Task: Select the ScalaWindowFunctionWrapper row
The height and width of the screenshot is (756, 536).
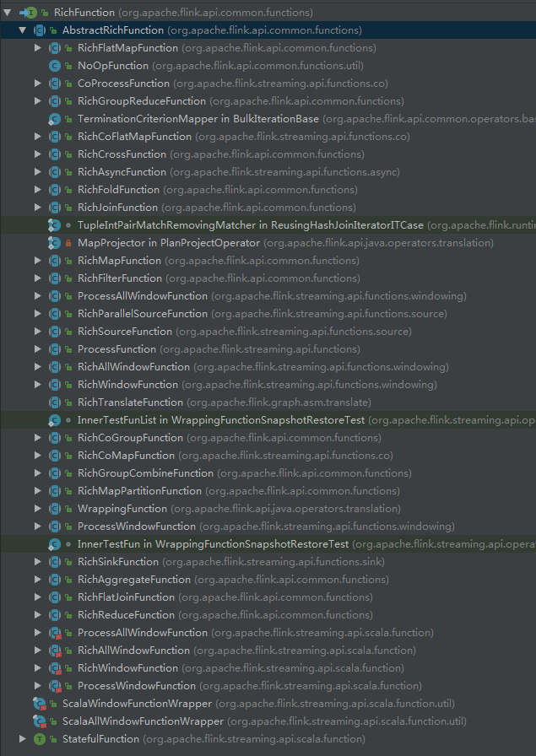Action: pos(268,704)
